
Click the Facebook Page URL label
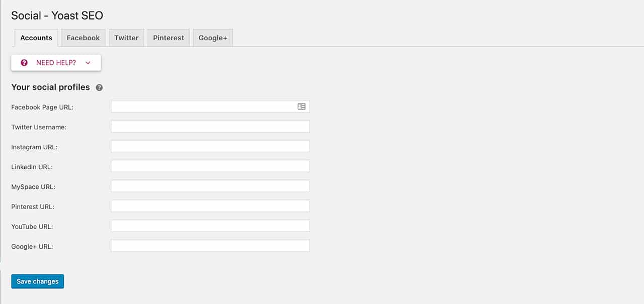42,107
